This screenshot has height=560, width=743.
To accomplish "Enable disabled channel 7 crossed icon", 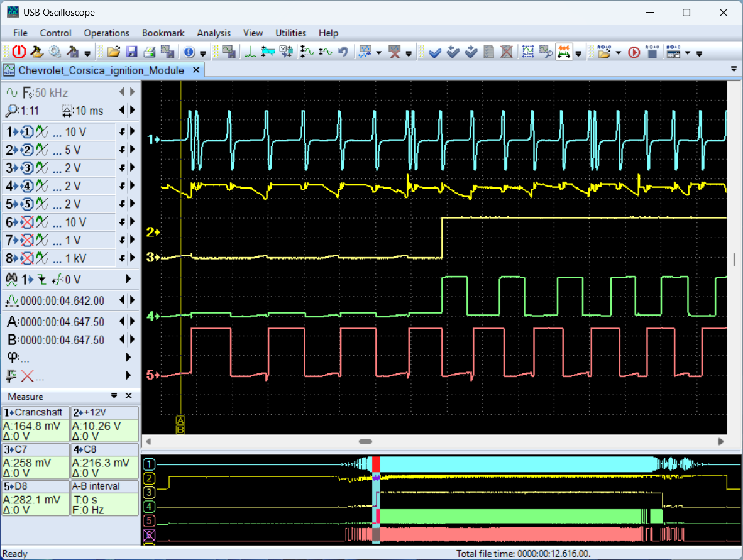I will coord(27,240).
